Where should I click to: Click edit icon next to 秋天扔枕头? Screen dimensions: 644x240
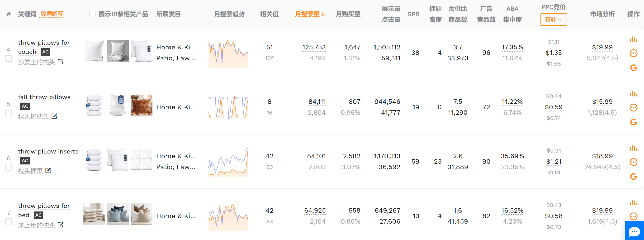coord(54,116)
